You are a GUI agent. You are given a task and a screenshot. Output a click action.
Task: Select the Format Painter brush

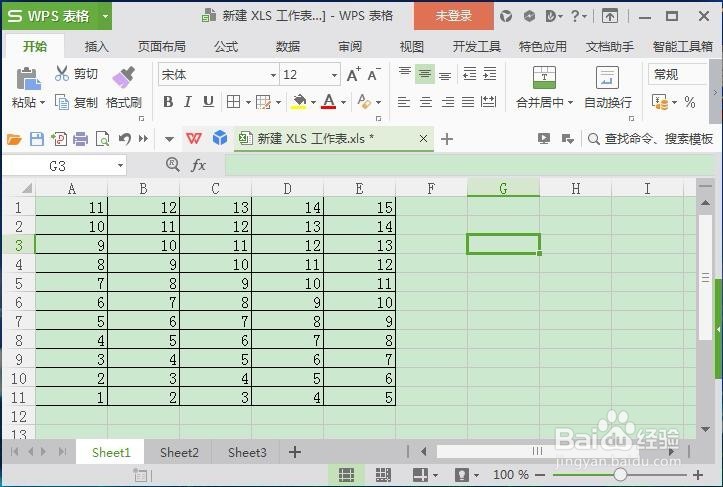(x=124, y=77)
